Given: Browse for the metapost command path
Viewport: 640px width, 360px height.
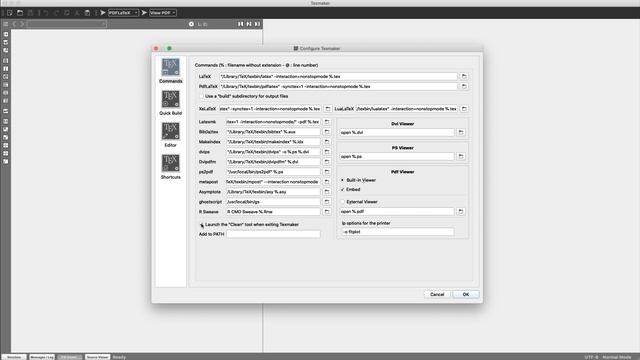Looking at the screenshot, I should point(327,182).
